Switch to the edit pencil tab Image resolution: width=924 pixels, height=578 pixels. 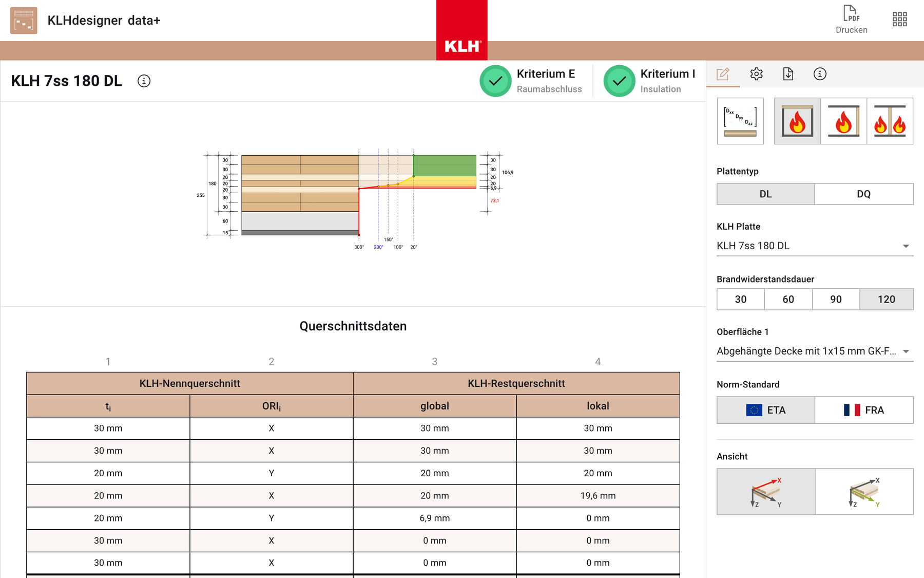point(723,74)
